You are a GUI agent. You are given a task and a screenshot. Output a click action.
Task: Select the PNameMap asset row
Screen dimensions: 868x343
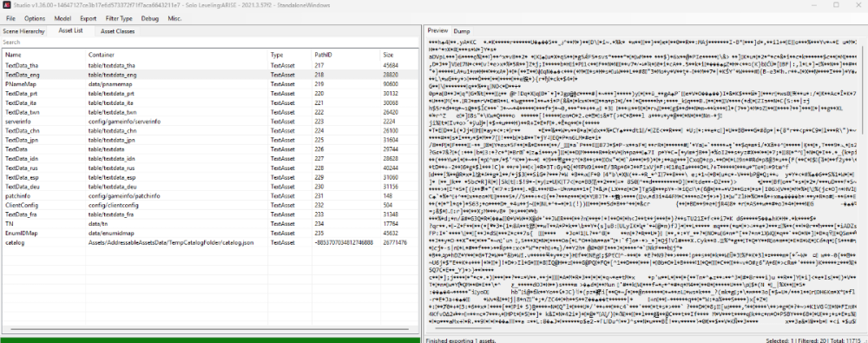pos(210,83)
